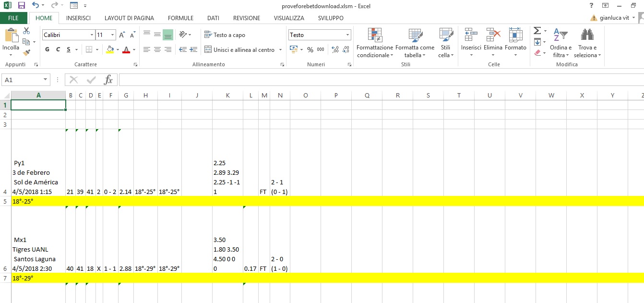
Task: Align cell content to middle
Action: (157, 35)
